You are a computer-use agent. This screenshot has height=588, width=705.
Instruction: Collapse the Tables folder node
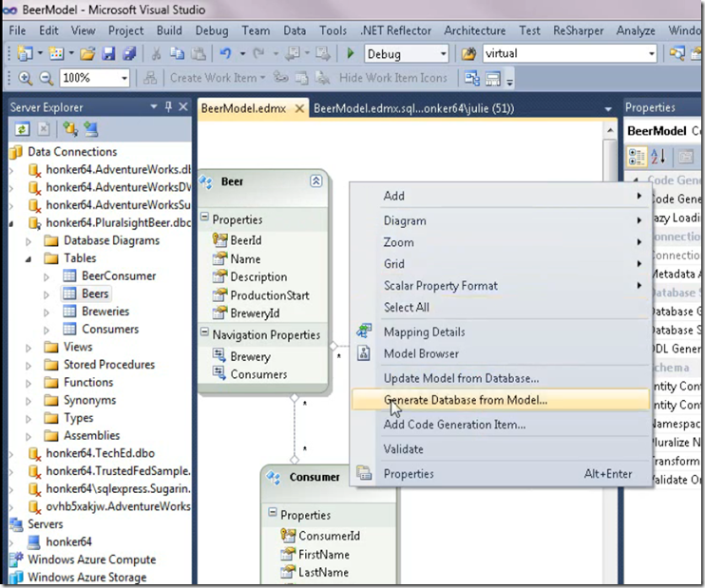[x=29, y=259]
